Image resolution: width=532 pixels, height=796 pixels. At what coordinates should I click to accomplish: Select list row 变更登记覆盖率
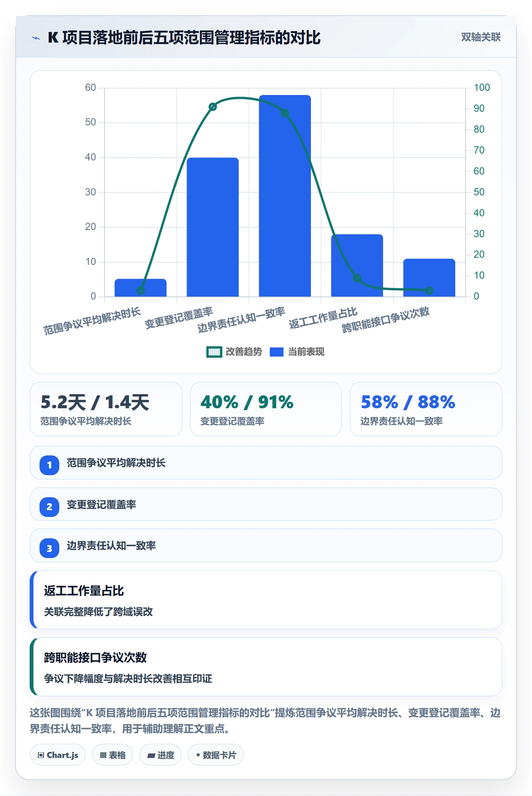(266, 504)
